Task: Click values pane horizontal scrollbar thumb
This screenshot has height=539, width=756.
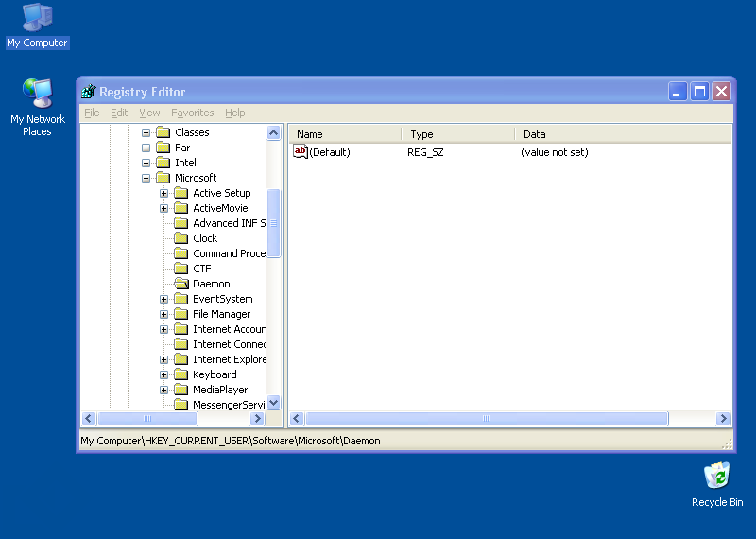Action: [487, 418]
